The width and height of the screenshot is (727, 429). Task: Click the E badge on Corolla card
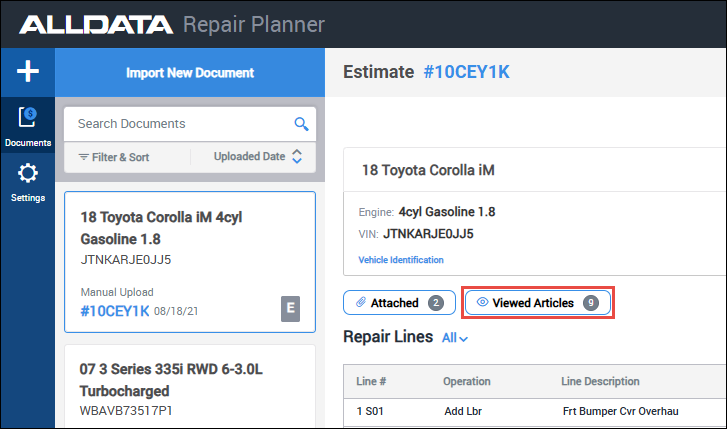click(x=291, y=310)
